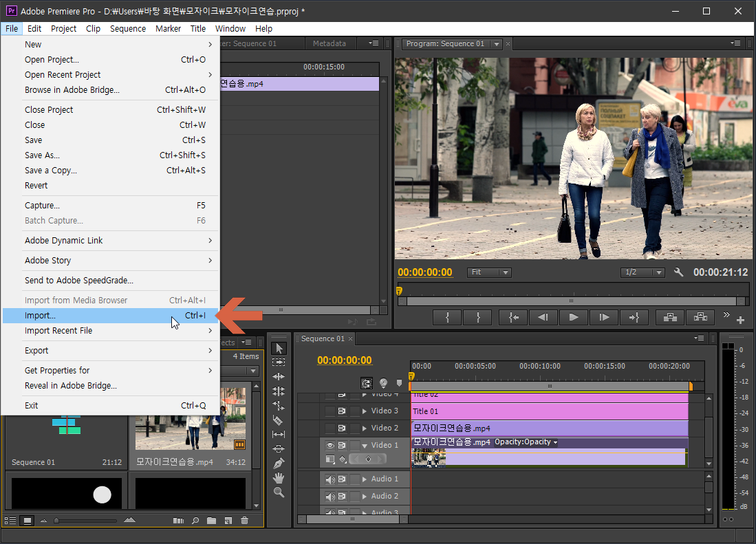Viewport: 756px width, 544px height.
Task: Select the Title 01 clip in timeline
Action: click(x=550, y=411)
